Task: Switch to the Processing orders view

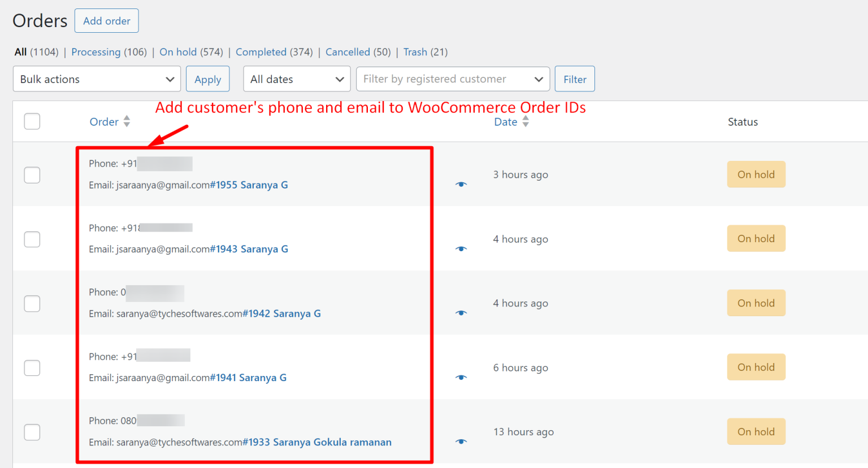Action: (96, 51)
